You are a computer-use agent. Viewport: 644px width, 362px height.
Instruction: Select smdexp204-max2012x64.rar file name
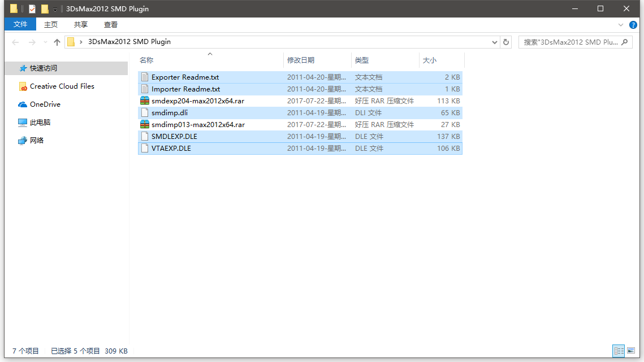tap(197, 101)
